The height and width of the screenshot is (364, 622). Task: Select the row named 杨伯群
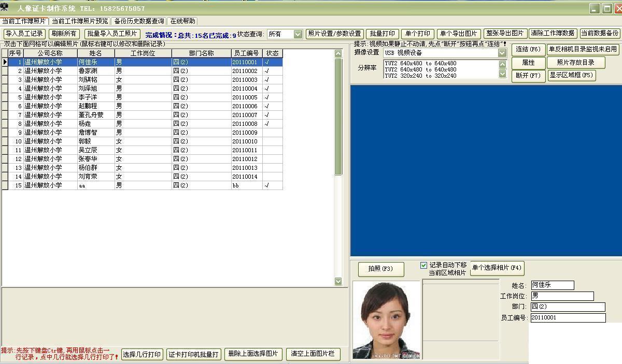click(x=143, y=168)
